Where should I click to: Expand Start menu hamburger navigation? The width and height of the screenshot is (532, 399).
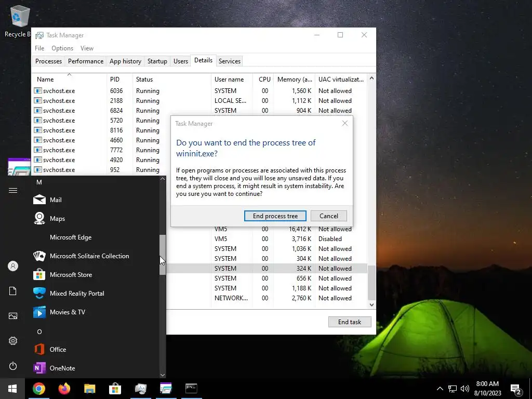[x=13, y=190]
